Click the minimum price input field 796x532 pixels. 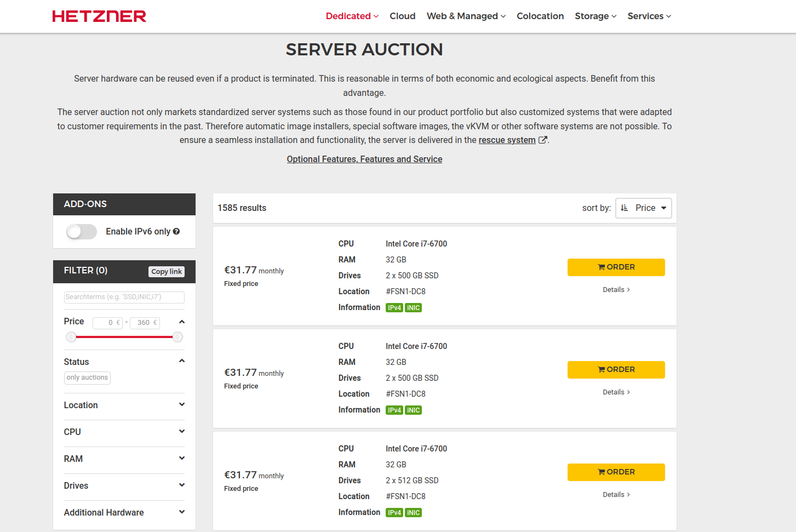coord(107,323)
